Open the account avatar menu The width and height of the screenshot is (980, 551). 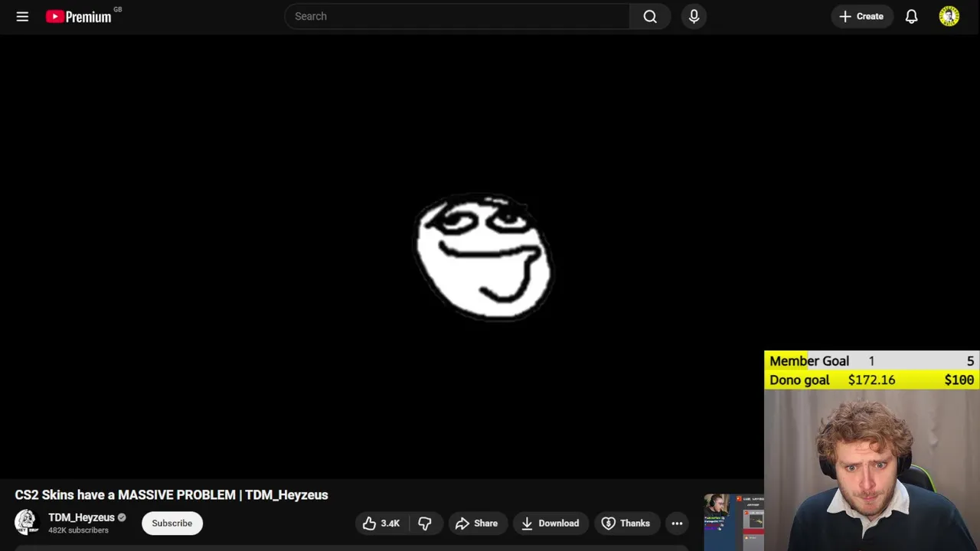pos(949,16)
